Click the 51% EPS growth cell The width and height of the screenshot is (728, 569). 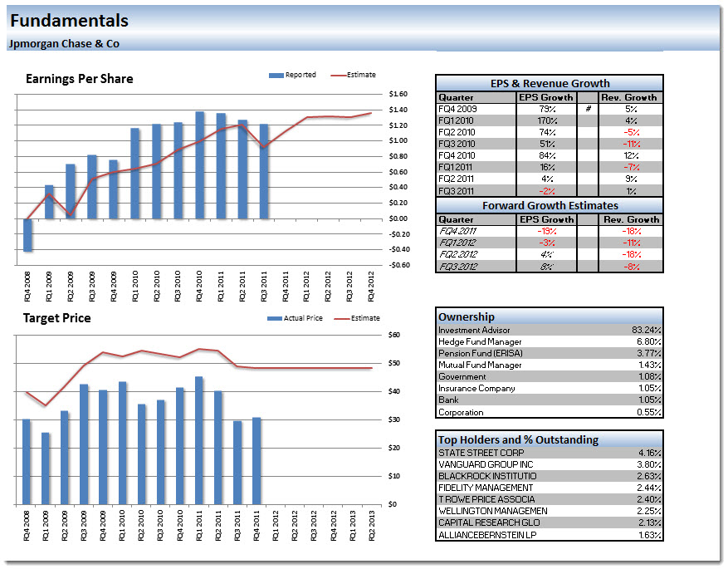click(x=547, y=144)
